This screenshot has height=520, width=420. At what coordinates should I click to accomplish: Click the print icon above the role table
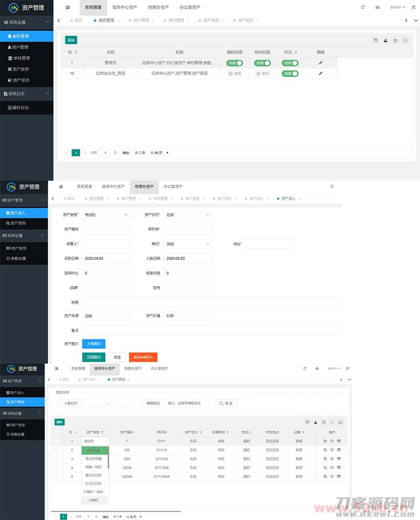[386, 40]
